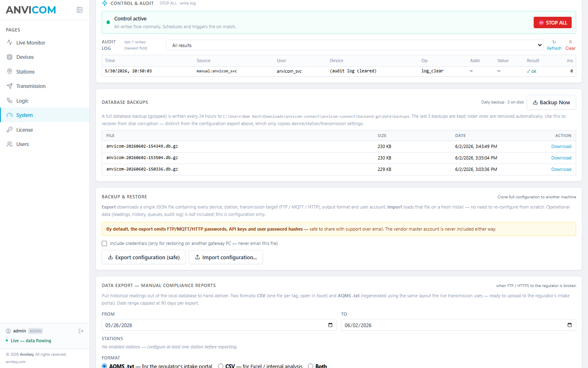Click Export configuration (safe) button
This screenshot has width=588, height=368.
click(x=144, y=257)
